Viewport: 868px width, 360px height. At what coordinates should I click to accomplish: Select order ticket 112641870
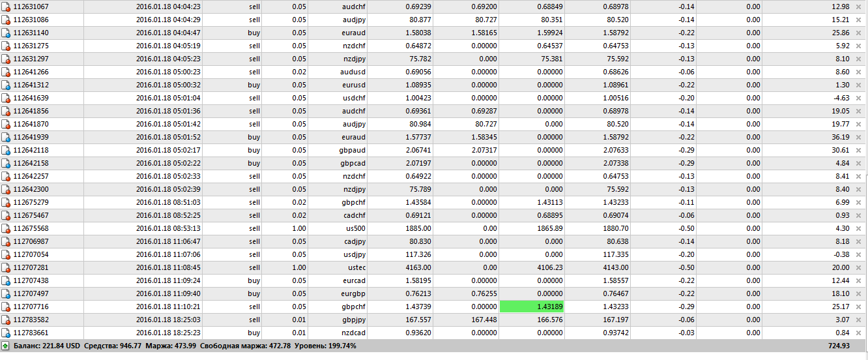click(31, 124)
